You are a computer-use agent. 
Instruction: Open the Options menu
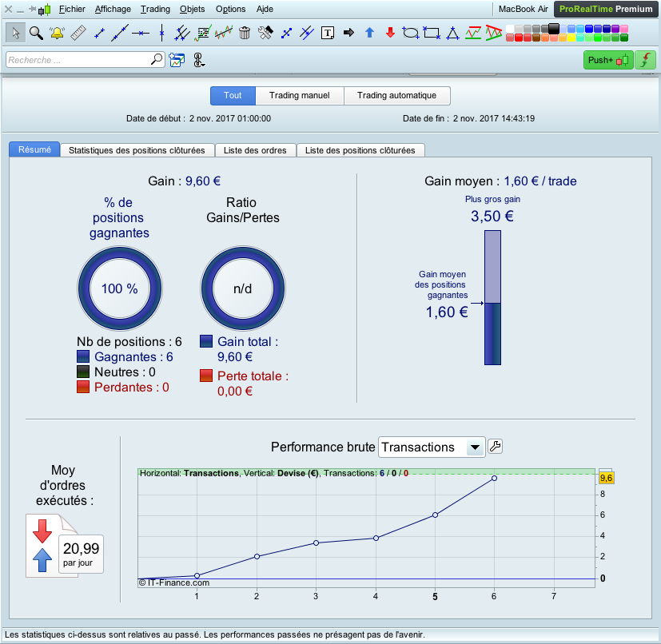(231, 10)
